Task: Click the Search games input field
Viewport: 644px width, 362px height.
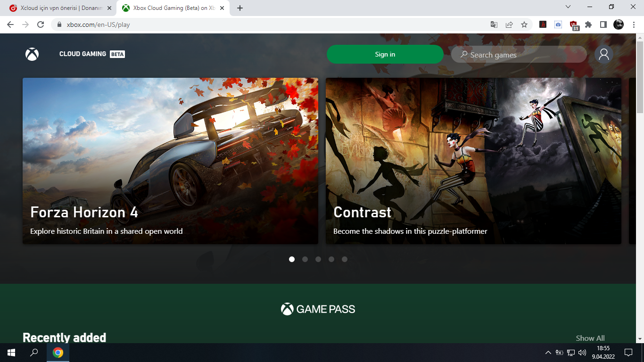Action: [519, 55]
